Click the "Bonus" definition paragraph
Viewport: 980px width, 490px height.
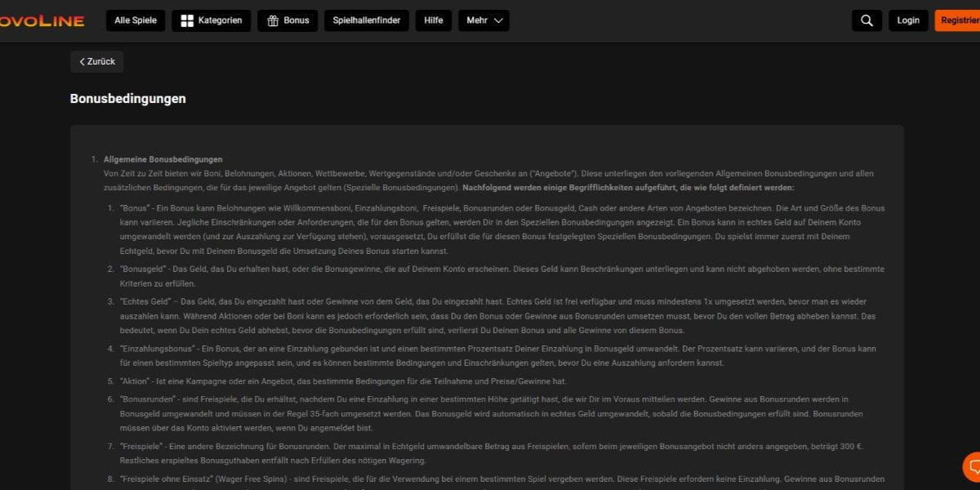(501, 229)
